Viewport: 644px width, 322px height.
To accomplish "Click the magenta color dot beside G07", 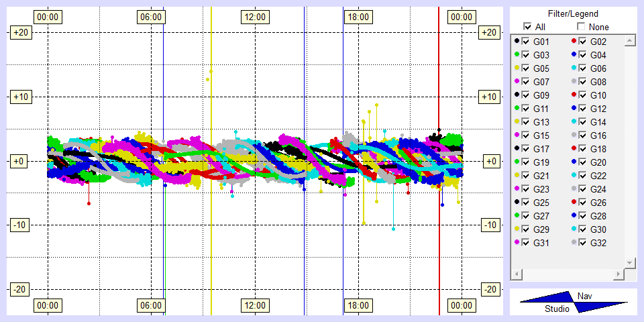I will click(x=517, y=82).
